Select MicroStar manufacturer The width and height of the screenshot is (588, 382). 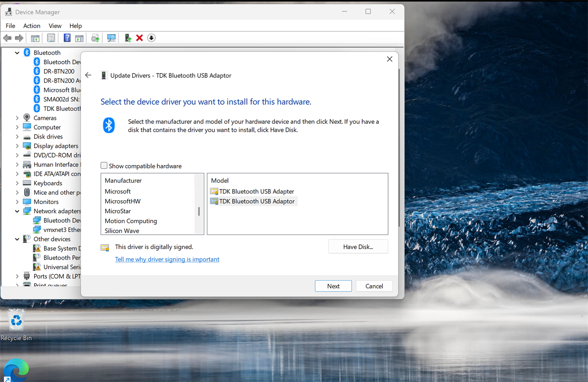[118, 211]
